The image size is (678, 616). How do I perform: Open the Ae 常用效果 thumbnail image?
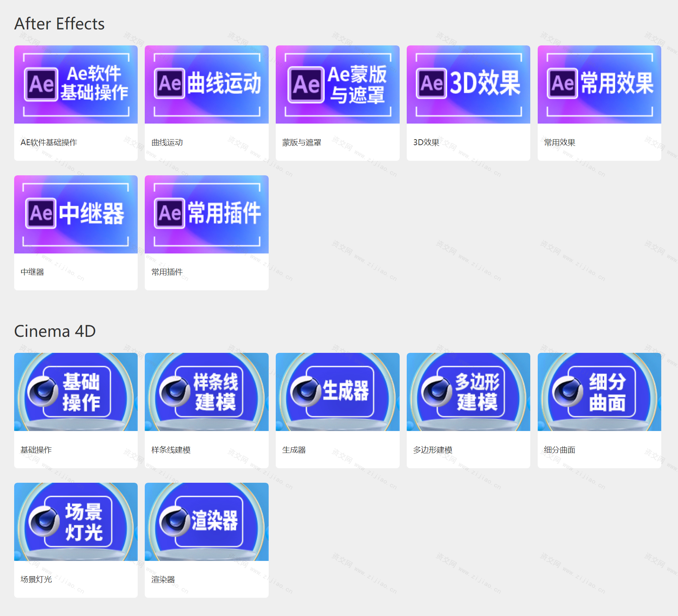(x=599, y=84)
